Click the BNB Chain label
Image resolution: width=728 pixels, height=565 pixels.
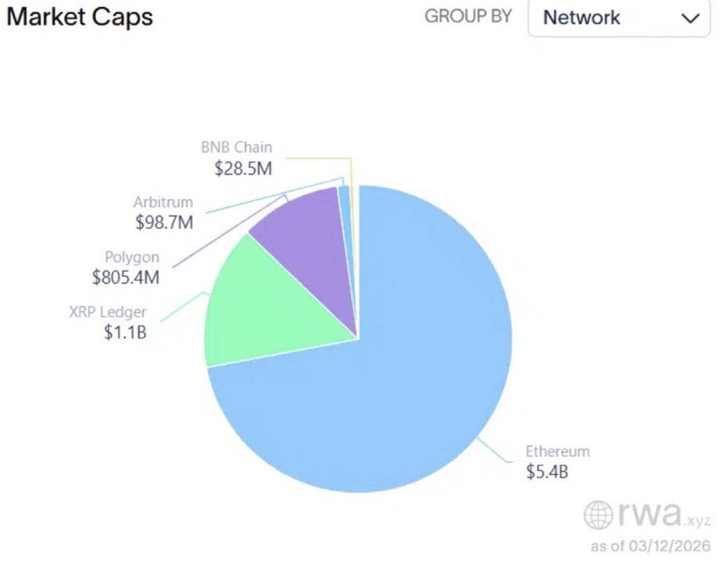(x=237, y=147)
